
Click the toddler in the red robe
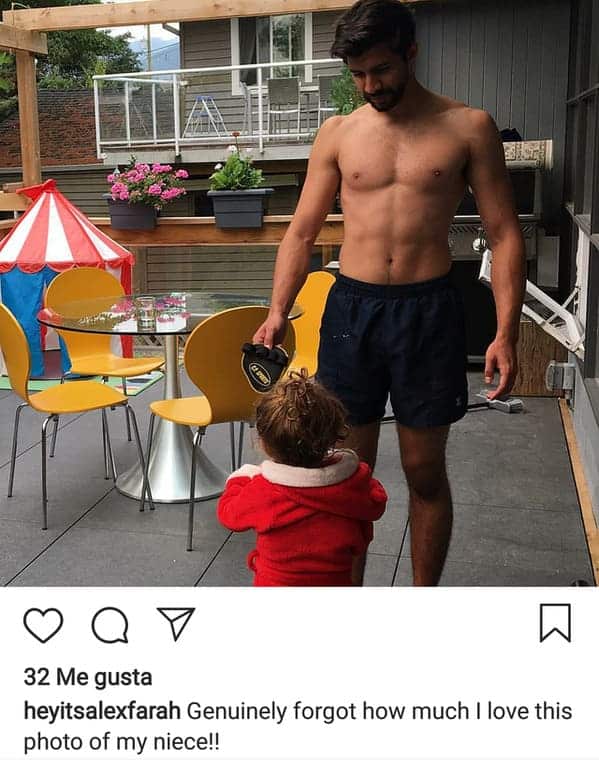303,485
